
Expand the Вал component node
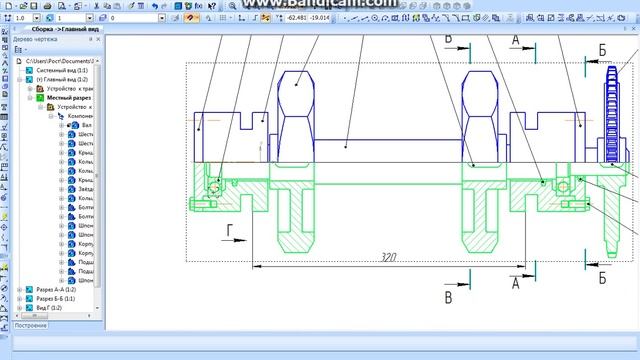62,125
